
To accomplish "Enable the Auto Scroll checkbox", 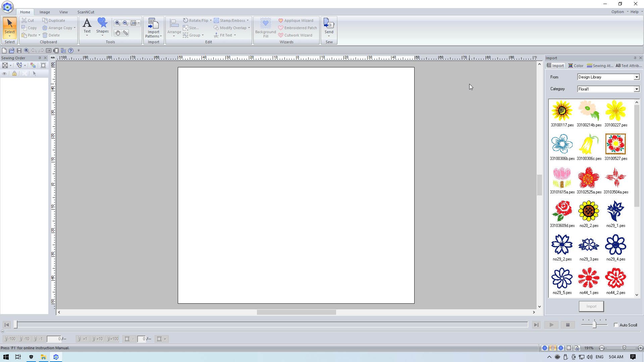I will click(x=616, y=325).
